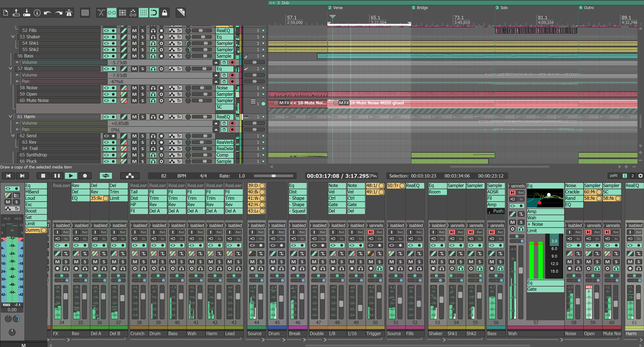This screenshot has height=347, width=644.
Task: Go to project end in transport
Action: (x=22, y=176)
